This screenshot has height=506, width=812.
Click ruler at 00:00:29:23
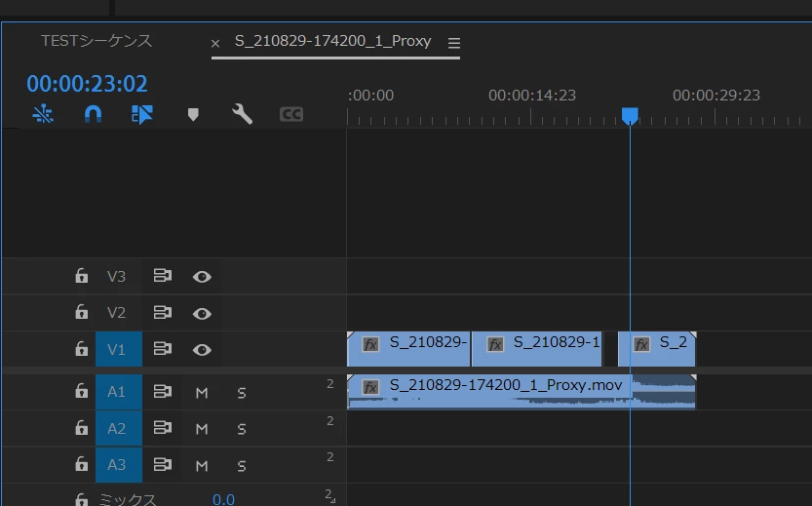click(x=716, y=96)
